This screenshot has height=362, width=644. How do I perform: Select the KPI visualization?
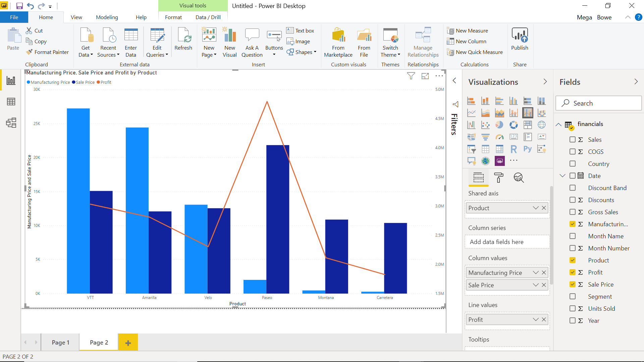[x=542, y=137]
